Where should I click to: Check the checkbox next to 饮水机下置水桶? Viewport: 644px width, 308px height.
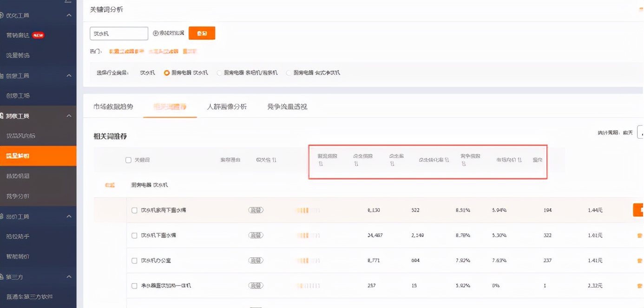(134, 235)
